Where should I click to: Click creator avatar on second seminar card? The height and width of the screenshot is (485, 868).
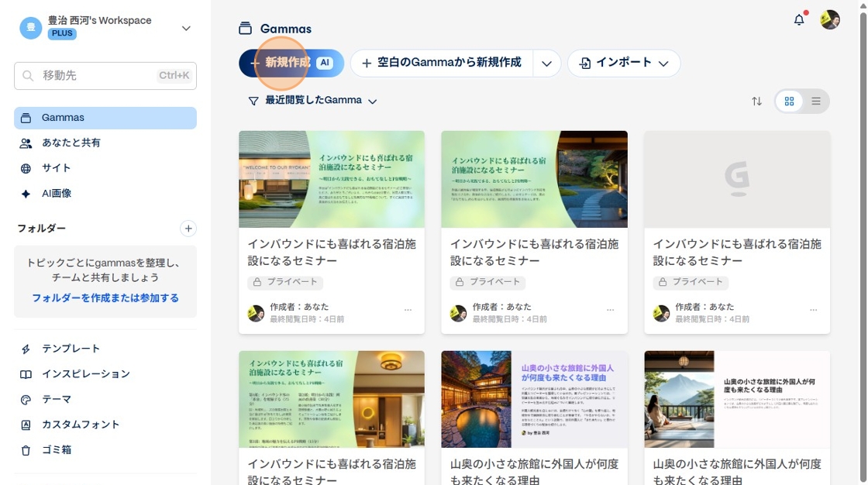458,313
